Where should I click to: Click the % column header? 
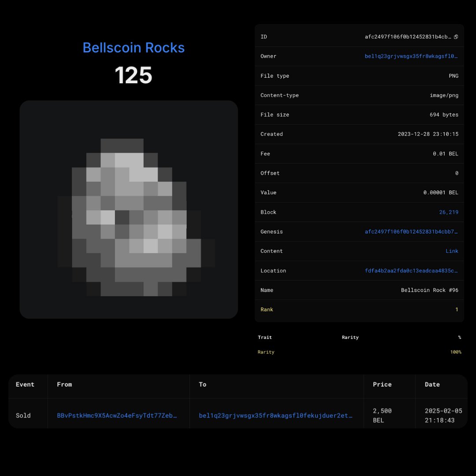[x=460, y=337]
